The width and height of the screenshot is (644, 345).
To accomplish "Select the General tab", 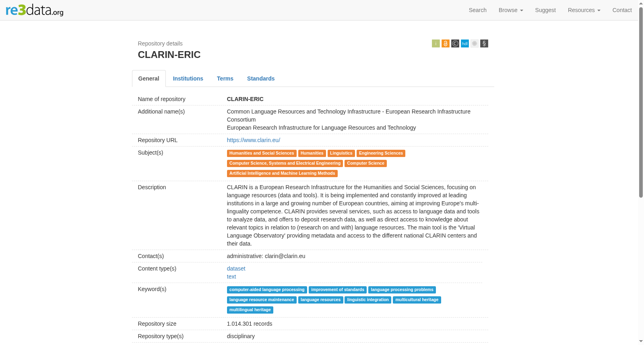I will pos(149,79).
